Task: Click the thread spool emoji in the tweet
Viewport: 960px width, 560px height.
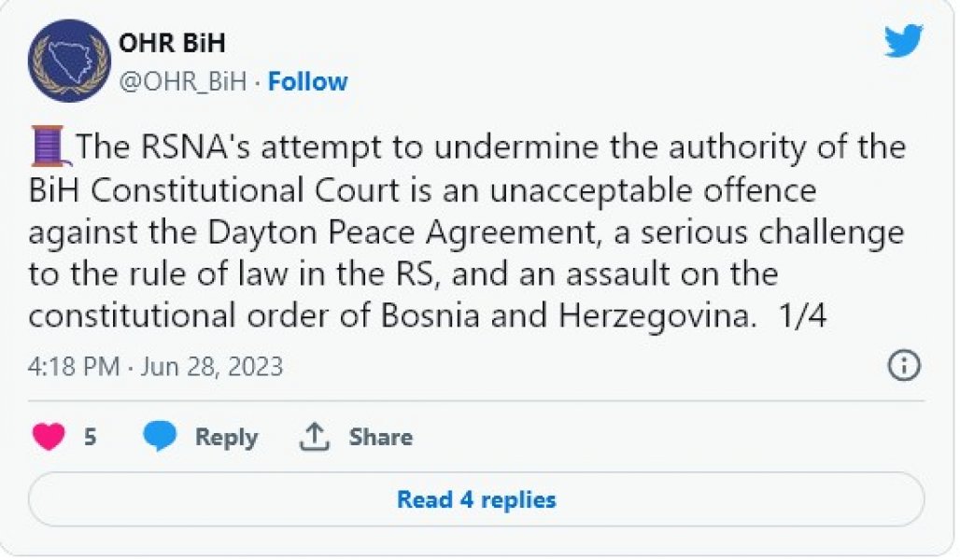Action: click(x=49, y=147)
